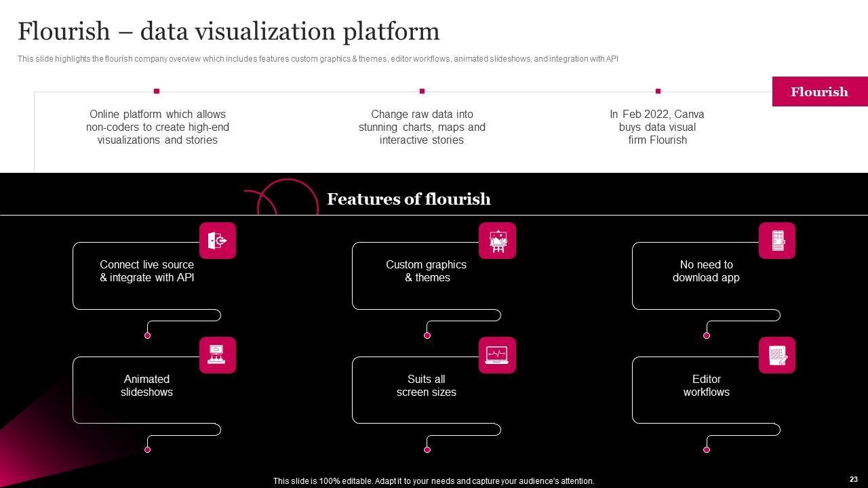The width and height of the screenshot is (868, 488).
Task: Select the Animated slideshows icon
Action: click(x=218, y=355)
